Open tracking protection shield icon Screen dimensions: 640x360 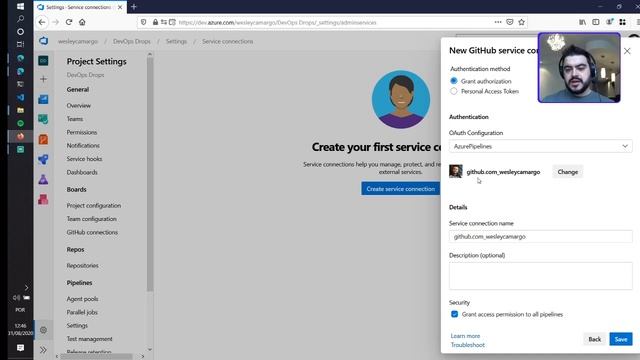[x=144, y=22]
